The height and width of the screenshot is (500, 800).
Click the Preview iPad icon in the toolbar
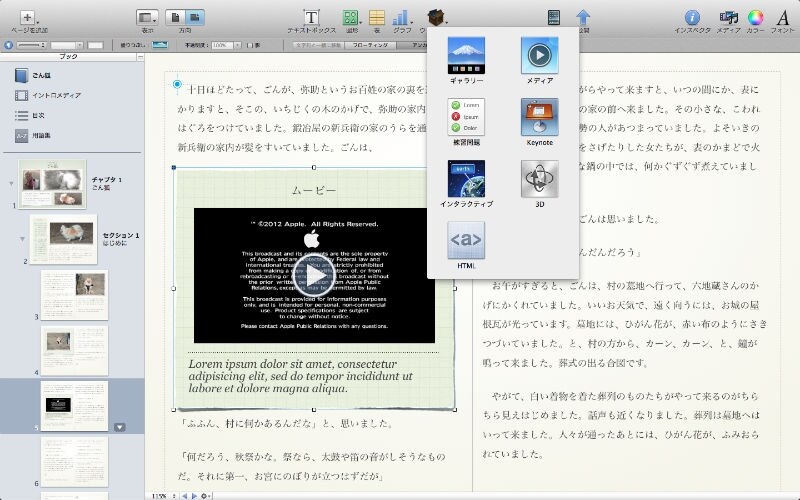[x=554, y=17]
